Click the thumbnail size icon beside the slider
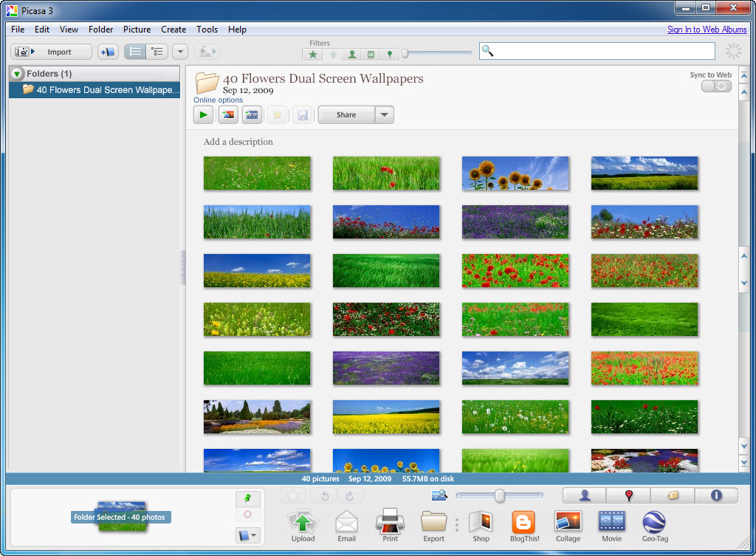The image size is (756, 556). (439, 495)
